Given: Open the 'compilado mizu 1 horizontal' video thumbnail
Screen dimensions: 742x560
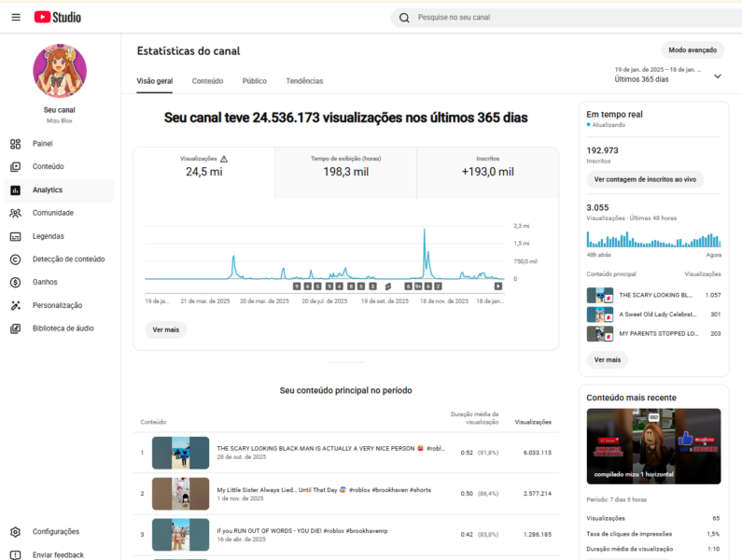Looking at the screenshot, I should [x=653, y=446].
